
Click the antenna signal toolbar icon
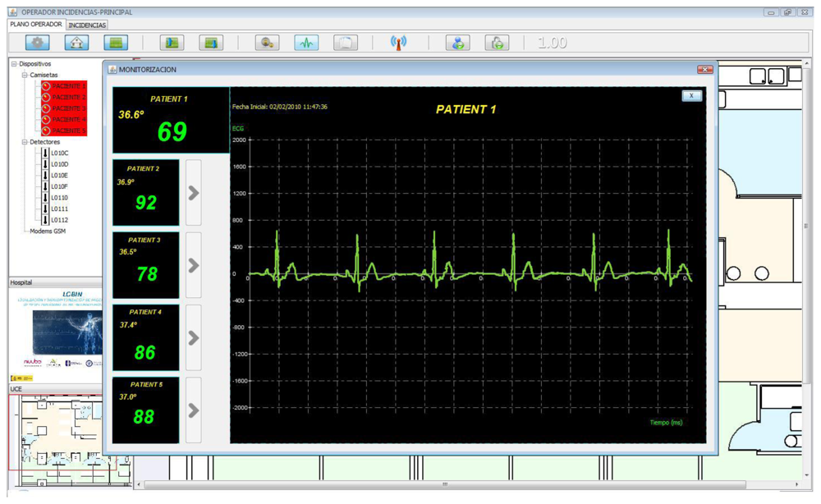398,43
